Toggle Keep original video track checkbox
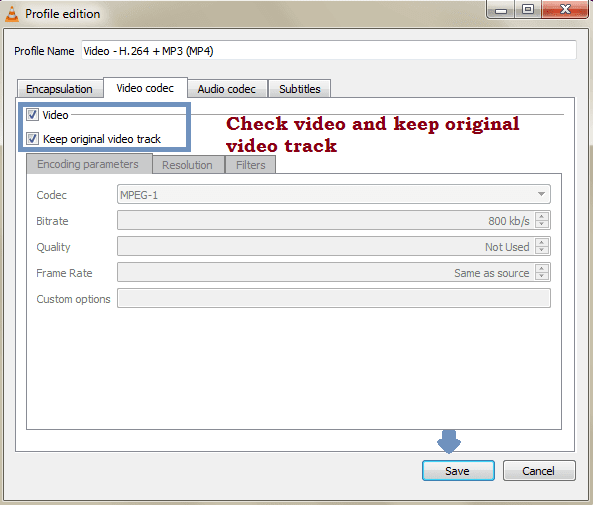This screenshot has height=505, width=593. (x=32, y=139)
